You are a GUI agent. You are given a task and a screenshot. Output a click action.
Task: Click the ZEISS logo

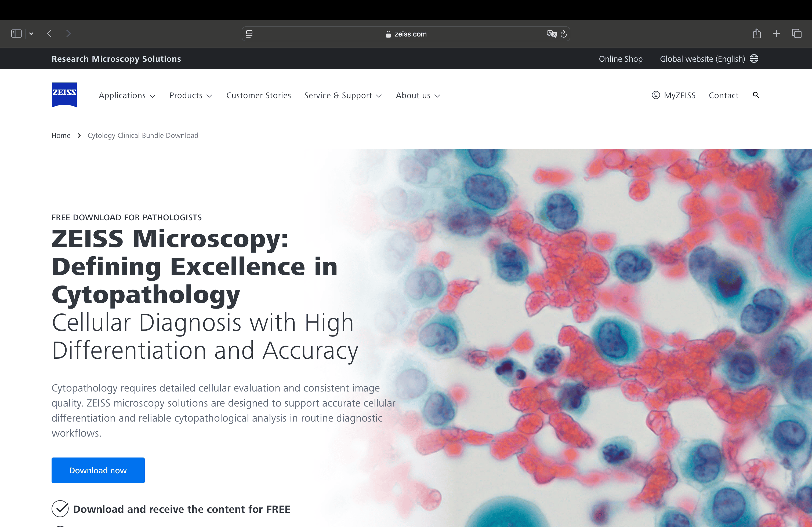click(x=64, y=95)
